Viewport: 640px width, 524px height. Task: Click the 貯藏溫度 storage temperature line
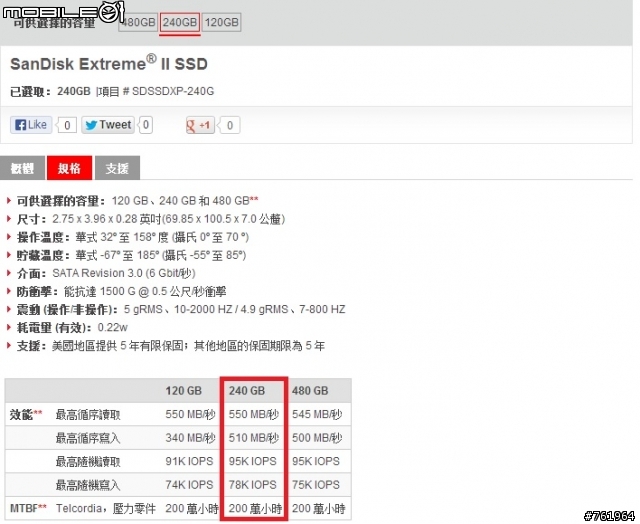coord(131,255)
